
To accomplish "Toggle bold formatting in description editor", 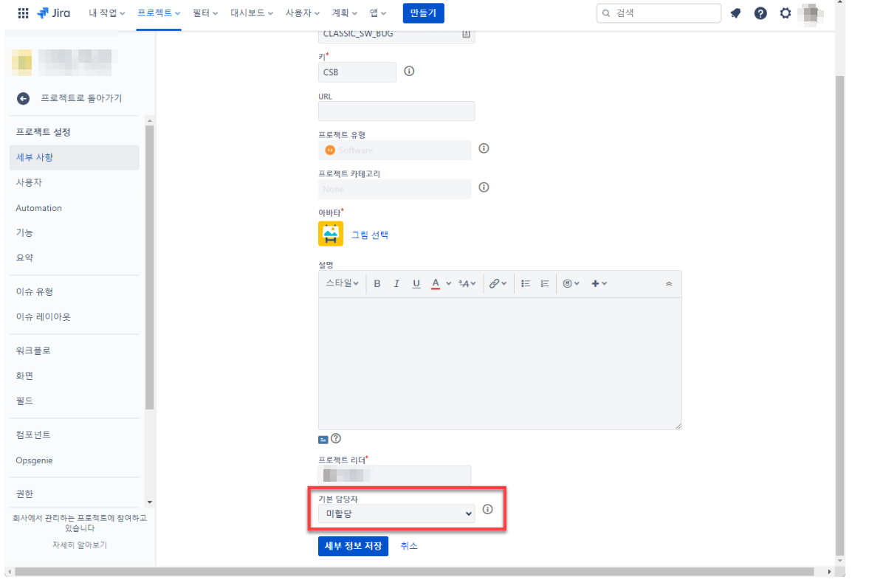I will pos(377,283).
